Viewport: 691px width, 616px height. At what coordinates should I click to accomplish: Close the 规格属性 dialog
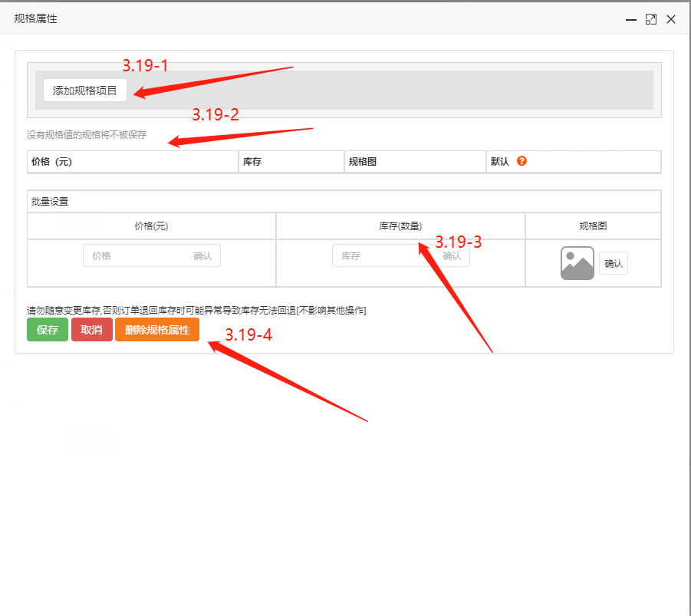(x=671, y=19)
